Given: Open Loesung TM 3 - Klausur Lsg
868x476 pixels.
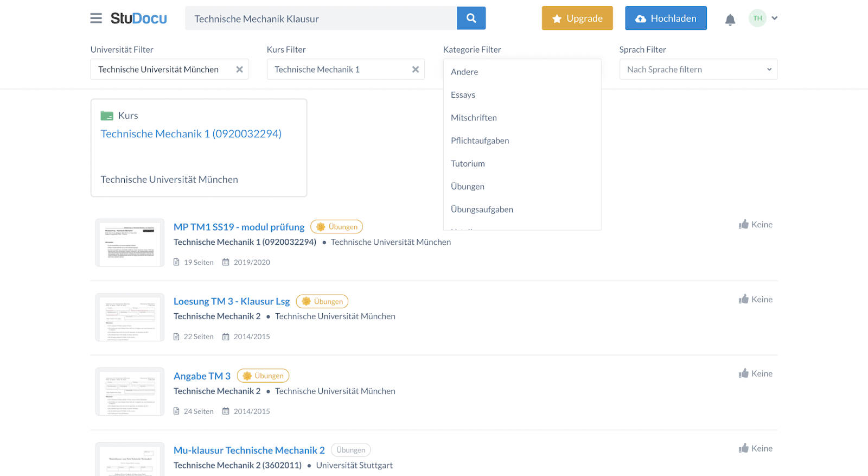Looking at the screenshot, I should 232,301.
